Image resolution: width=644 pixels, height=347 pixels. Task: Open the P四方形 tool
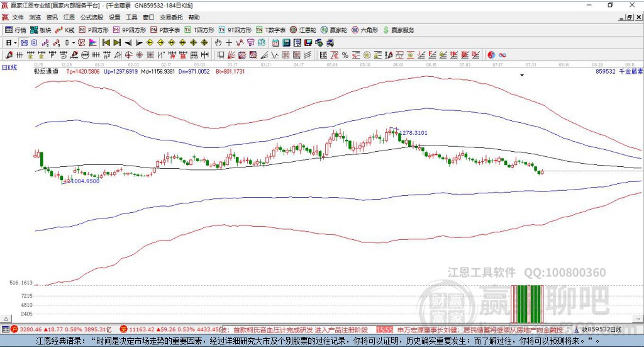click(x=94, y=30)
